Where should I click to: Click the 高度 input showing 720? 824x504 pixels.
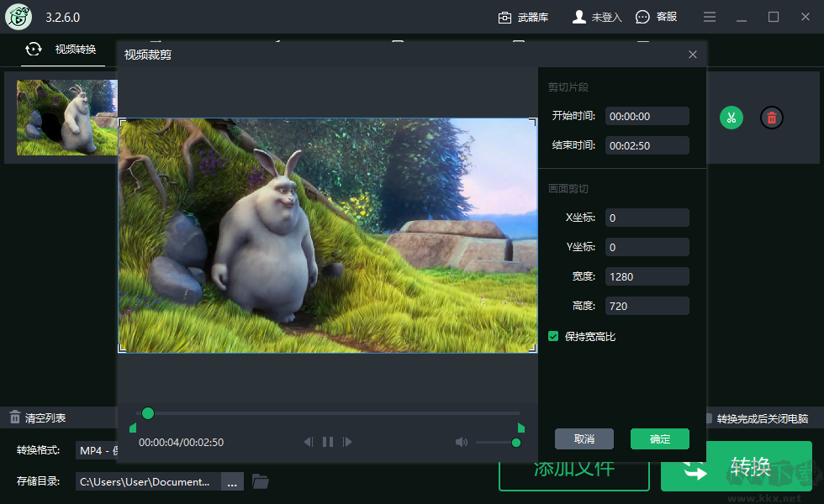point(647,306)
